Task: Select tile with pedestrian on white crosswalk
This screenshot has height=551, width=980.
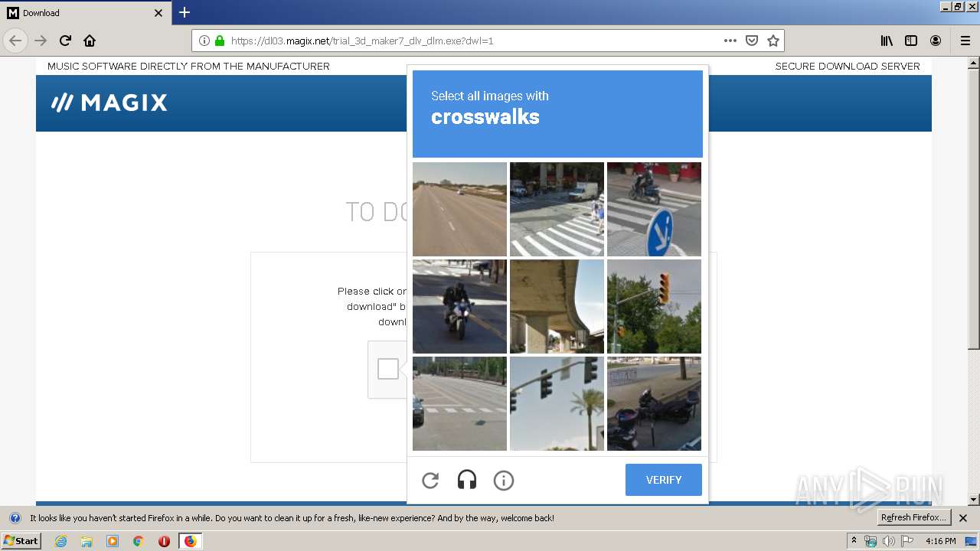Action: (x=557, y=209)
